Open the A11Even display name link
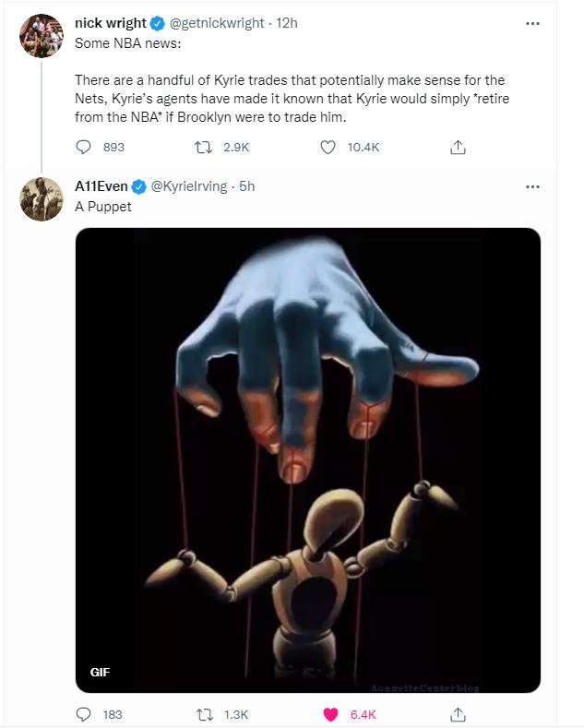 (101, 186)
